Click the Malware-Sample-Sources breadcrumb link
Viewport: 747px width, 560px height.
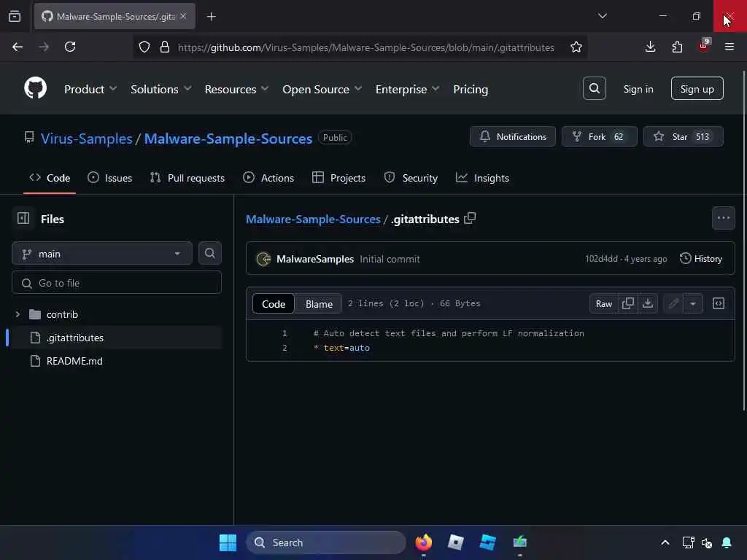313,219
